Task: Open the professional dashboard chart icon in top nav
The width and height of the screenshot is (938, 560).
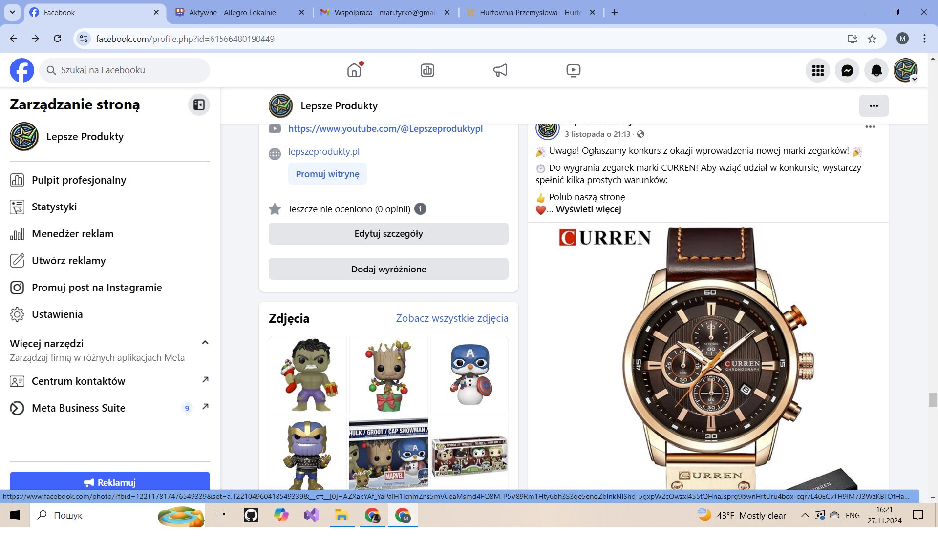Action: pos(427,70)
